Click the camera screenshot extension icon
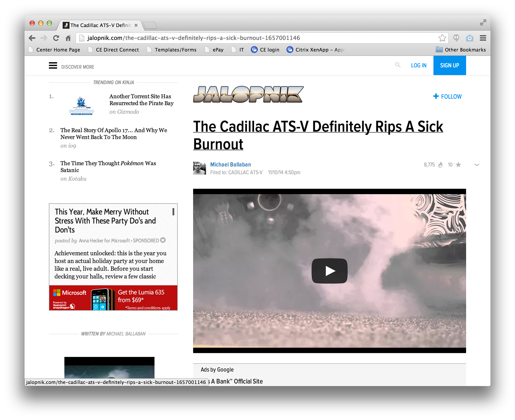 tap(469, 38)
